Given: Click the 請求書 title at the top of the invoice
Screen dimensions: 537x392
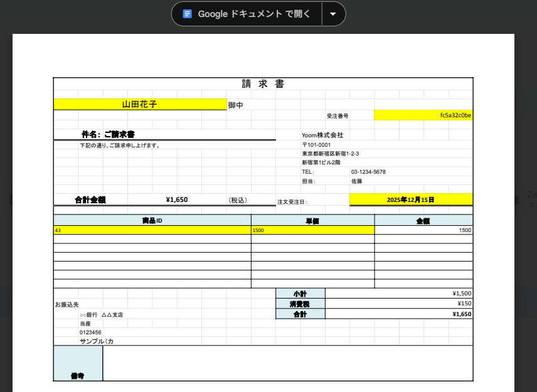Looking at the screenshot, I should tap(263, 84).
